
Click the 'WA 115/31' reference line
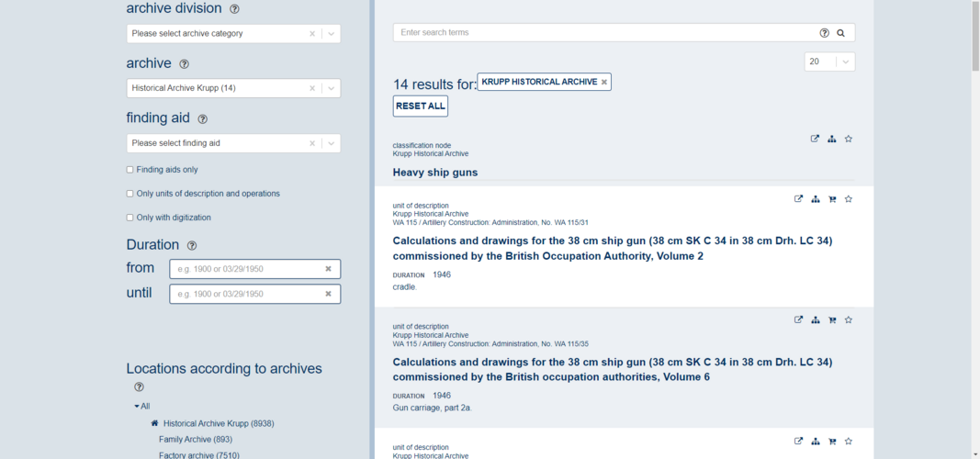tap(490, 222)
